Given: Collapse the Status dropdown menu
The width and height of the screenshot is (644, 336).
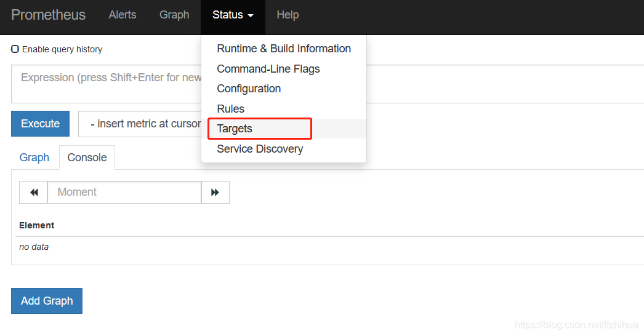Looking at the screenshot, I should coord(233,17).
